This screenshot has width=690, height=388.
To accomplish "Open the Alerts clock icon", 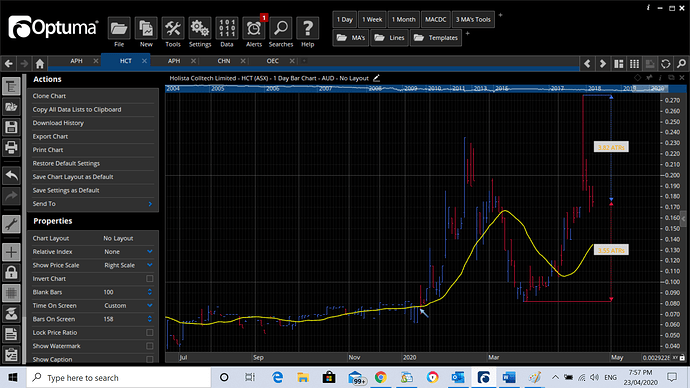I will point(254,29).
